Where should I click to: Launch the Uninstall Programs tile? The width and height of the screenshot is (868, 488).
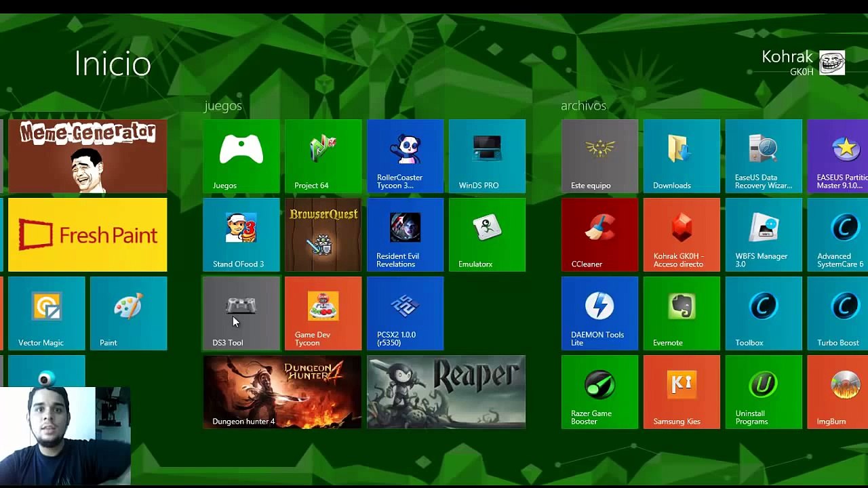click(764, 392)
